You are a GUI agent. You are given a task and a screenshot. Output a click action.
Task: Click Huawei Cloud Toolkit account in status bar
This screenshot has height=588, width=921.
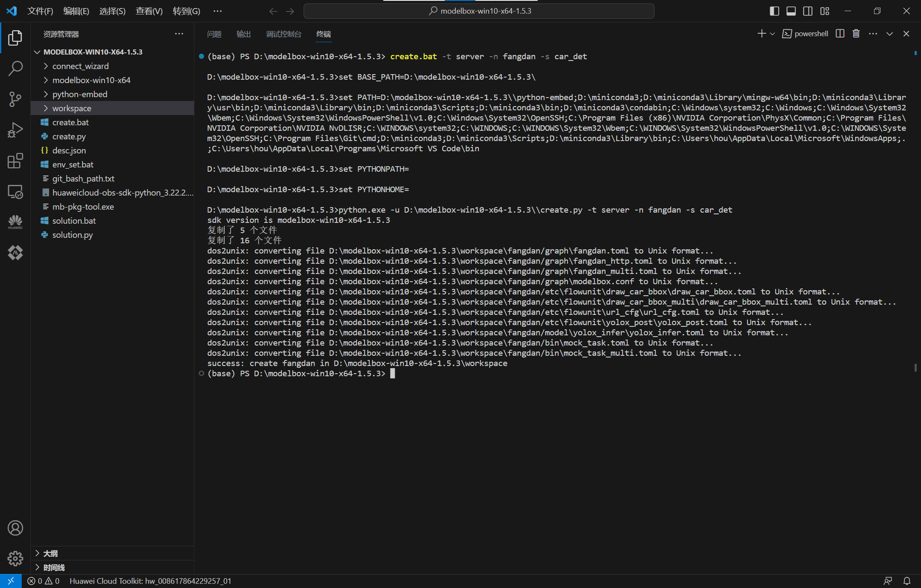(150, 581)
